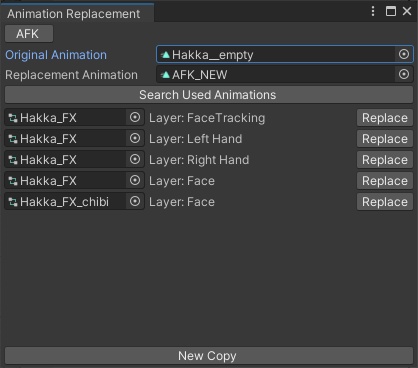This screenshot has height=368, width=418.
Task: Replace animation in Hakka_FX_chibi Face layer
Action: coord(385,202)
